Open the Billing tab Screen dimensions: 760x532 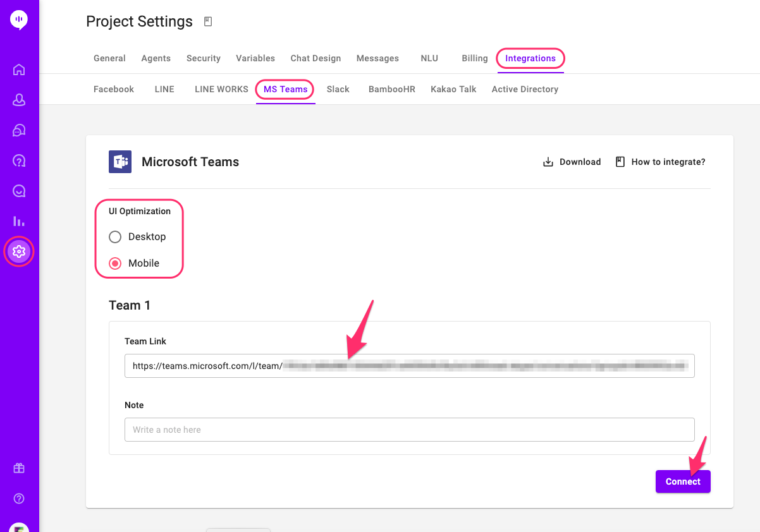(475, 58)
